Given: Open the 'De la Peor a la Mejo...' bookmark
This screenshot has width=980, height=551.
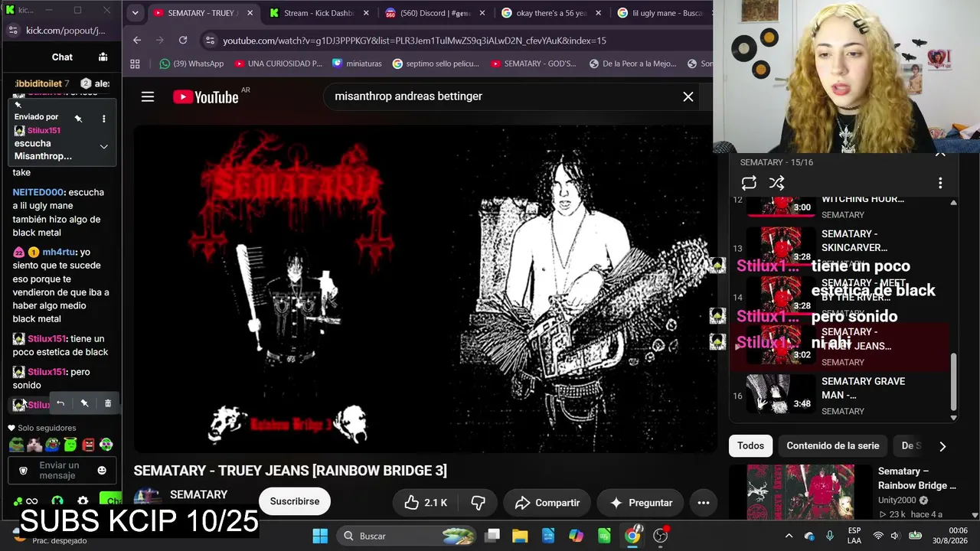Looking at the screenshot, I should (632, 64).
